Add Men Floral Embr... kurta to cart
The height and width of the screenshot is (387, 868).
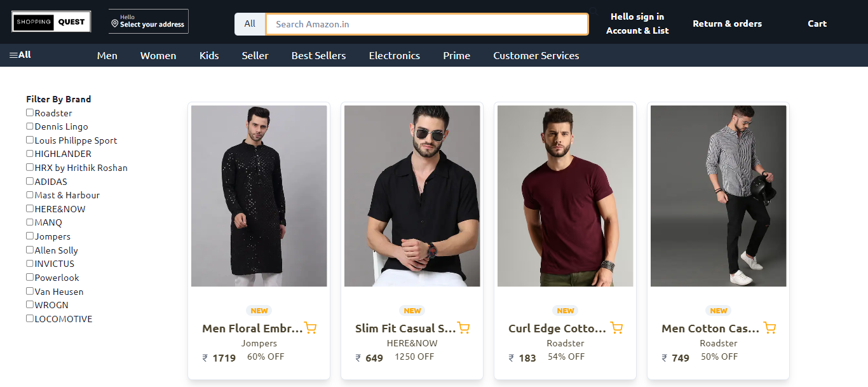[x=310, y=328]
